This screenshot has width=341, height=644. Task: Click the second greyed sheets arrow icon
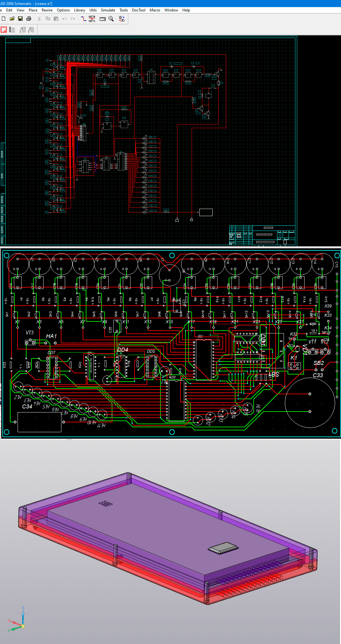[x=31, y=30]
